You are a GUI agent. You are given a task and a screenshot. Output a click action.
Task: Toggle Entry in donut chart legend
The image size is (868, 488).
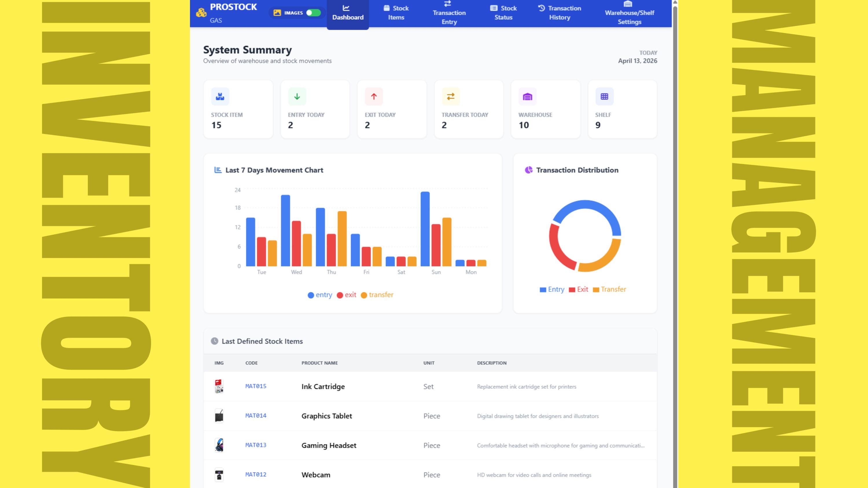[552, 290]
